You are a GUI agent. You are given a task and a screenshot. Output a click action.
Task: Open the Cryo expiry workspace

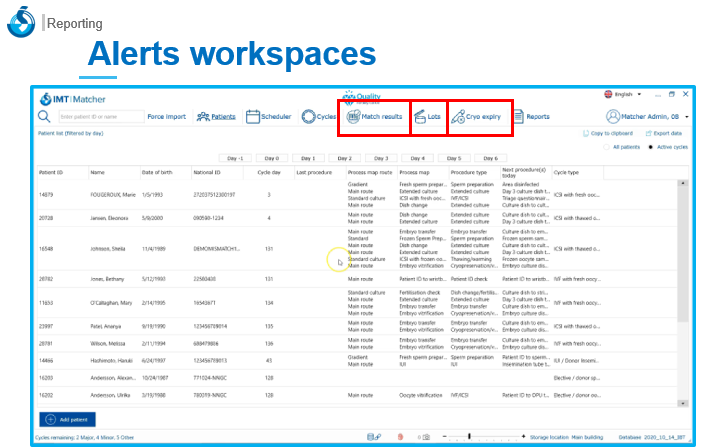pos(477,117)
